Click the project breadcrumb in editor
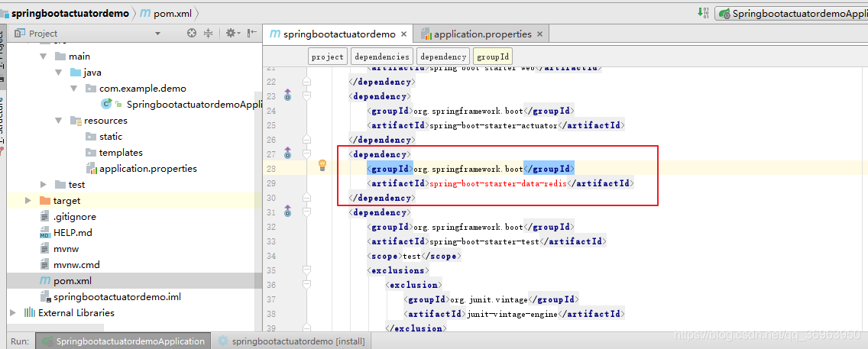Image resolution: width=868 pixels, height=349 pixels. tap(328, 57)
